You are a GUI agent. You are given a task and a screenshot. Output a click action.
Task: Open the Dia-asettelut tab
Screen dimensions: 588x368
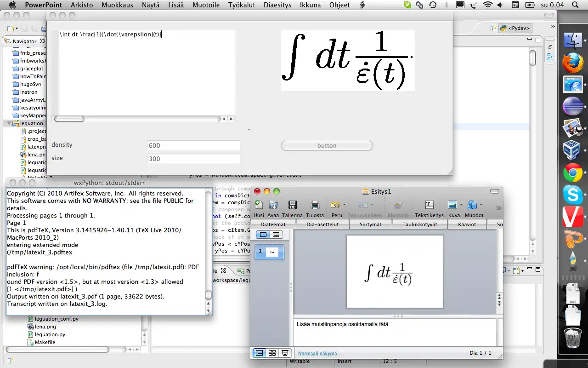pyautogui.click(x=323, y=224)
